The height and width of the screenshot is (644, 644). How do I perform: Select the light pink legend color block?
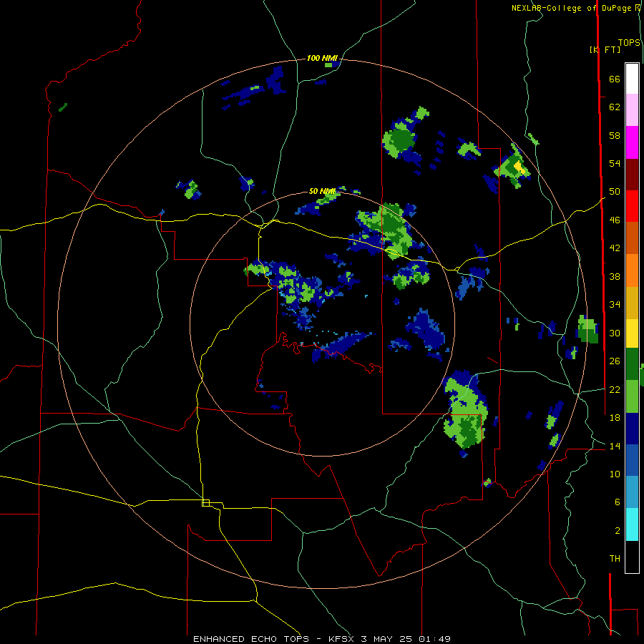632,109
